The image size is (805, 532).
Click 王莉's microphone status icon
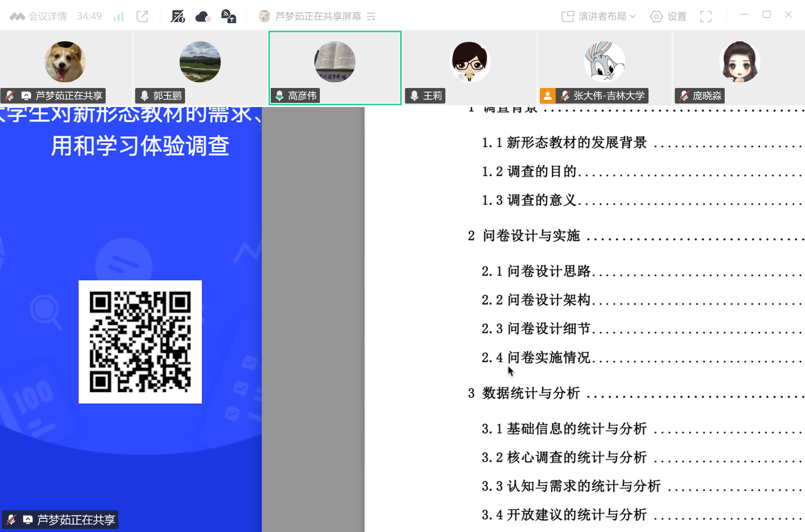click(x=414, y=96)
